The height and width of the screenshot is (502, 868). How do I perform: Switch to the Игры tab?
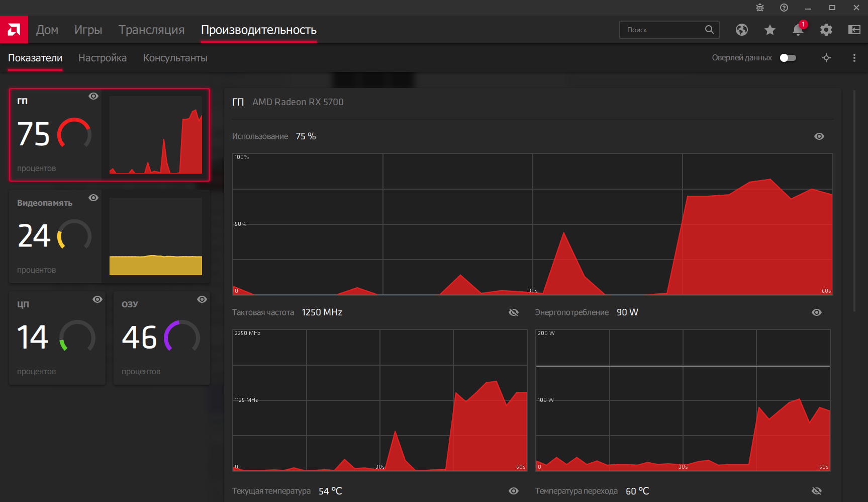tap(88, 30)
